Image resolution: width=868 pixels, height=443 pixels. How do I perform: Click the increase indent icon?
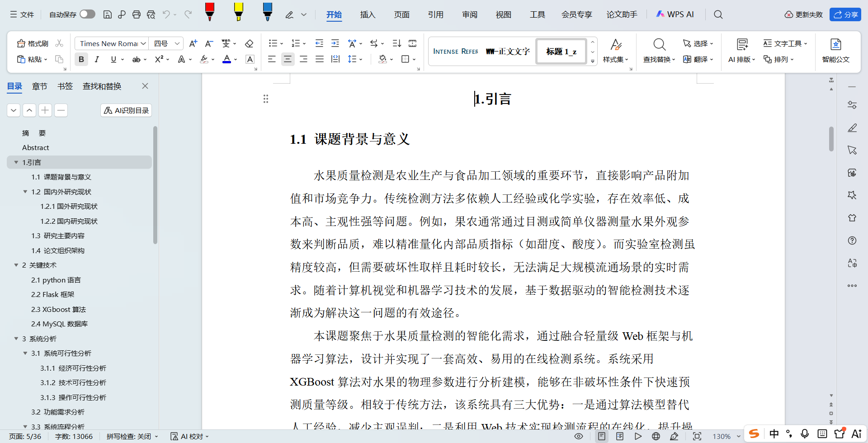coord(335,43)
